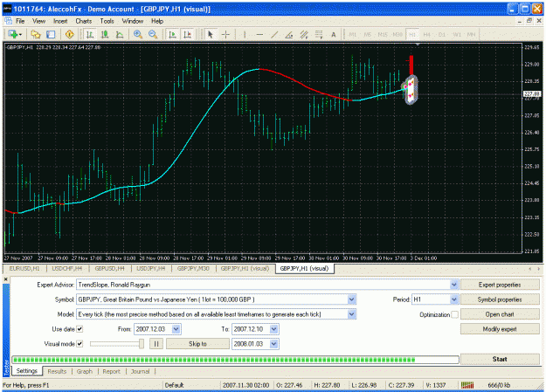Select the equidistant channel tool
The width and height of the screenshot is (546, 392).
point(304,34)
